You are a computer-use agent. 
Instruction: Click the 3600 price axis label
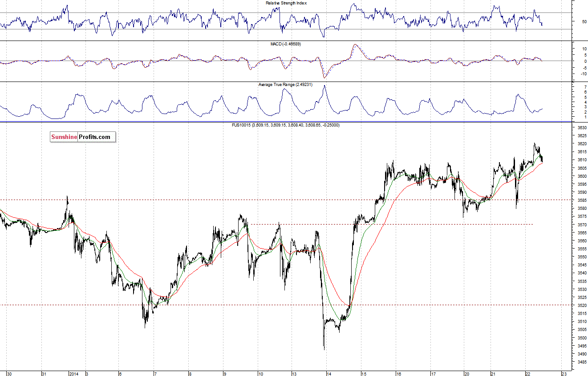click(581, 176)
